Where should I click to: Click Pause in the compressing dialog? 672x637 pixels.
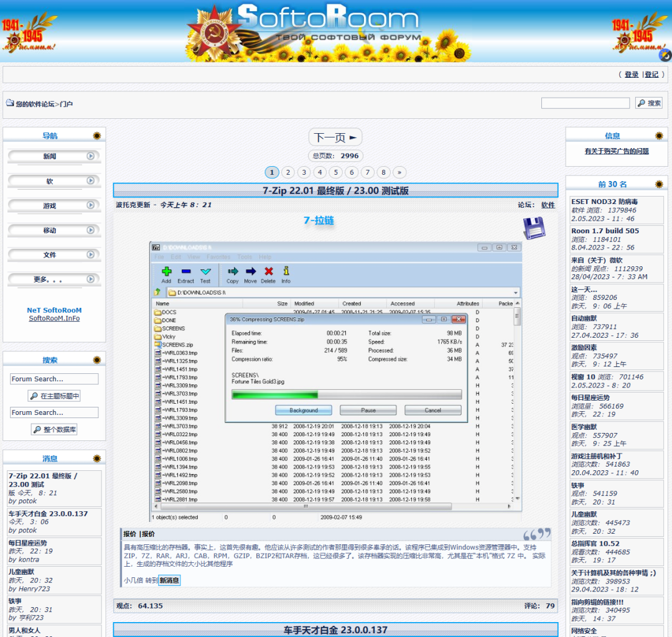pos(368,411)
